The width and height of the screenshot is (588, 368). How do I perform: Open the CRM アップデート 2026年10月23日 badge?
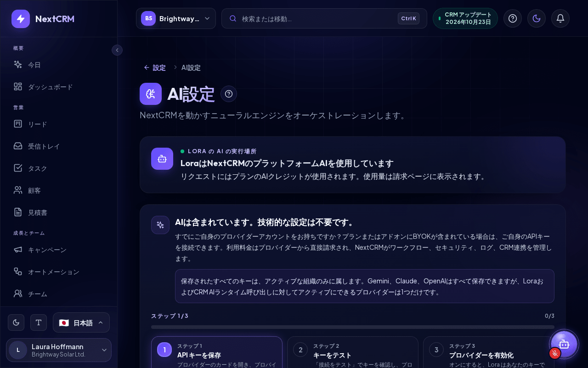(x=465, y=18)
